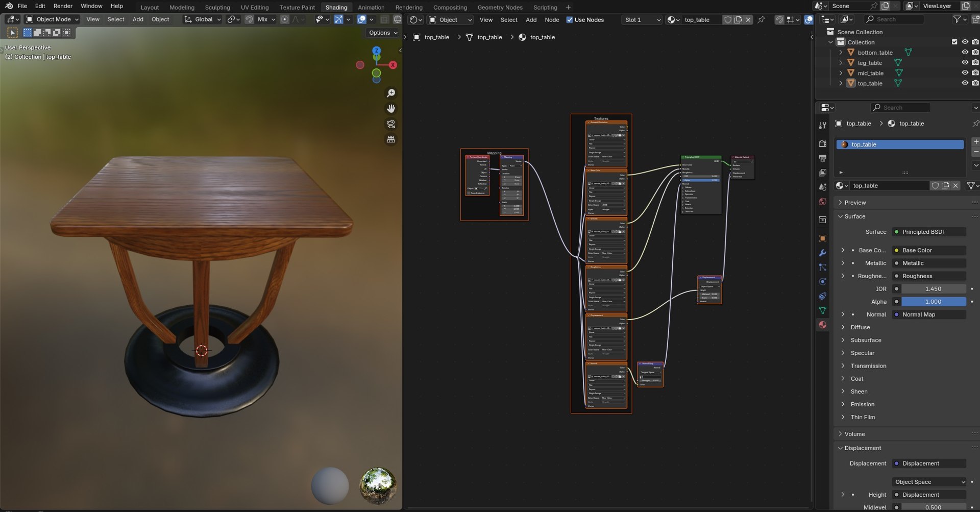Click the Blender logo menu
This screenshot has height=512, width=980.
(9, 6)
